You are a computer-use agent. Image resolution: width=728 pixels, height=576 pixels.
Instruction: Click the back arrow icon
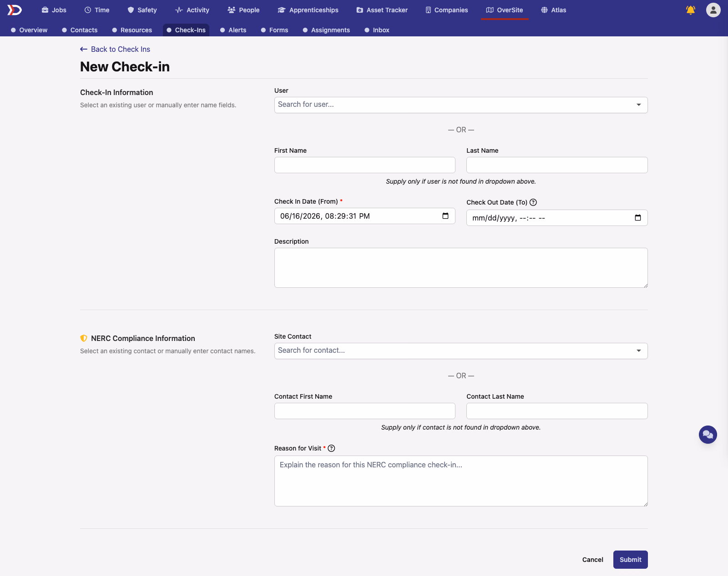pyautogui.click(x=84, y=49)
